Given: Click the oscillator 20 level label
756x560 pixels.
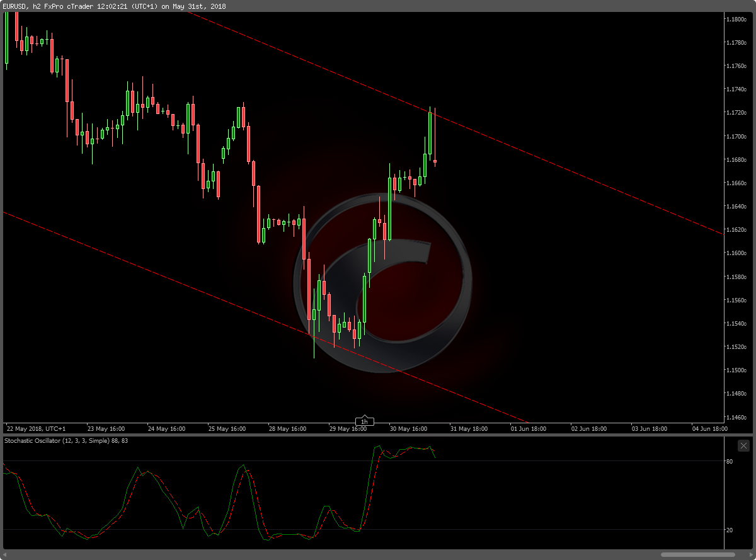Looking at the screenshot, I should 730,530.
